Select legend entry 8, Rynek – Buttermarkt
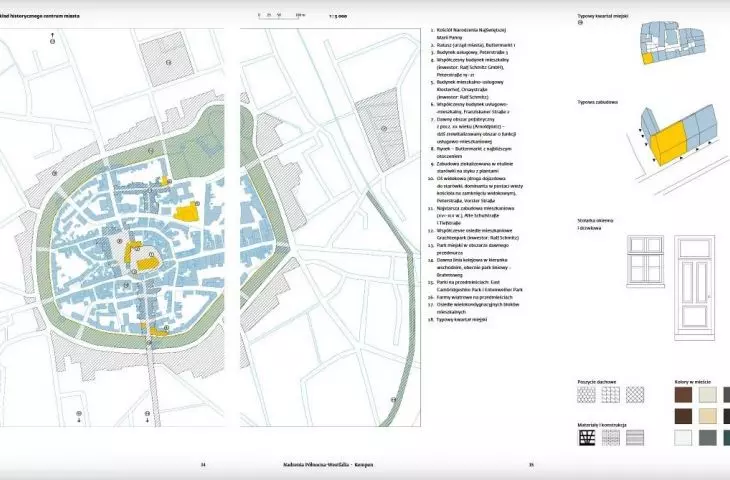The width and height of the screenshot is (730, 480). tap(471, 153)
